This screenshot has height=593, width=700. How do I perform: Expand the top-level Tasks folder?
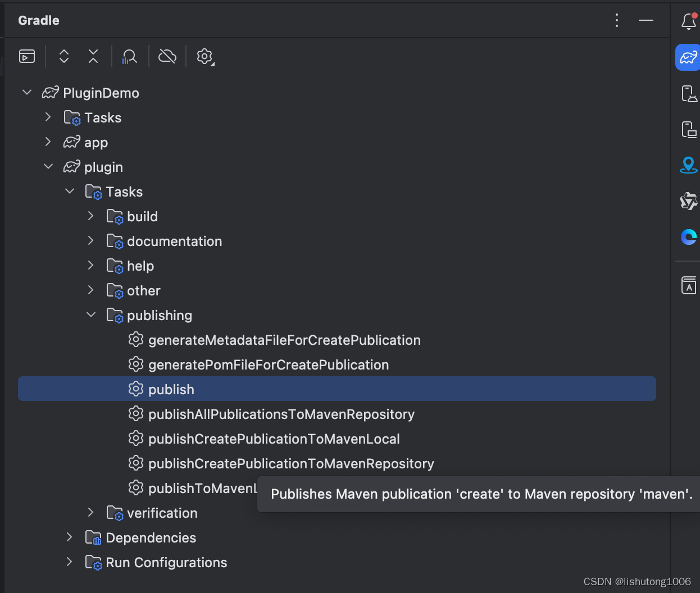(x=48, y=117)
